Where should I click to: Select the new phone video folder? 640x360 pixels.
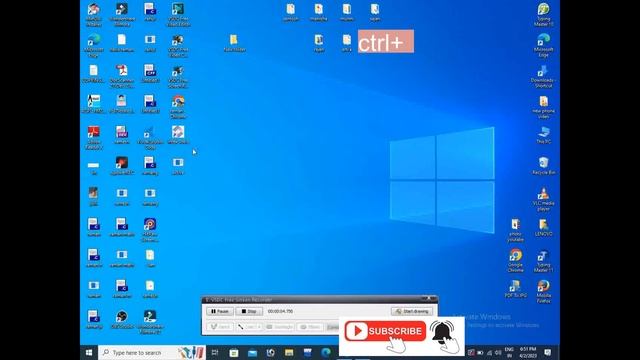click(x=543, y=107)
